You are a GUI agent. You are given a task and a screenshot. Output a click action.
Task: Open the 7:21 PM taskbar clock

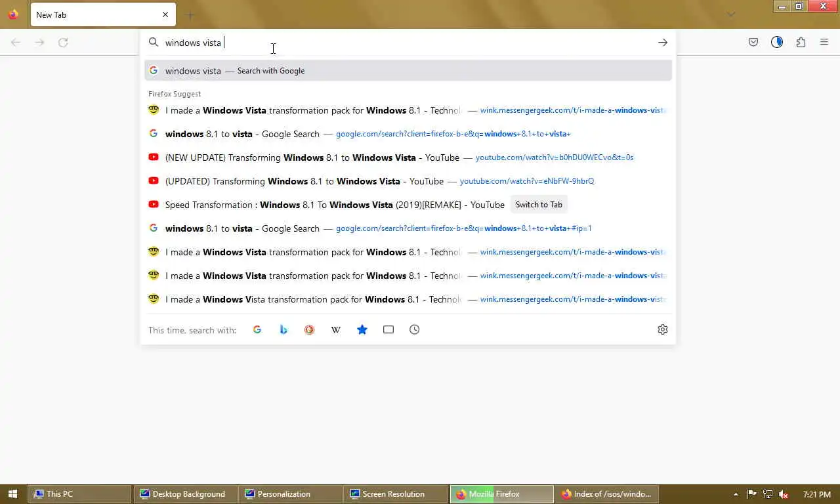click(817, 494)
